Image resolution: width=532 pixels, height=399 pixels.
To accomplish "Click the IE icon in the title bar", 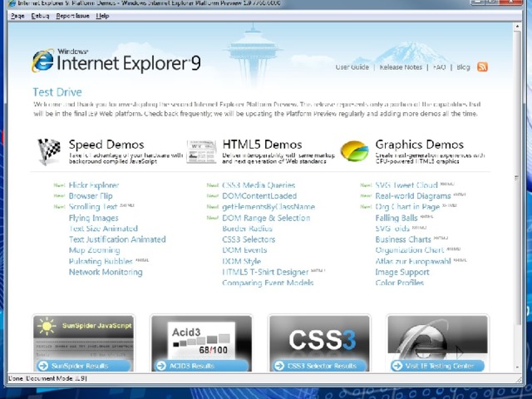I will [11, 3].
